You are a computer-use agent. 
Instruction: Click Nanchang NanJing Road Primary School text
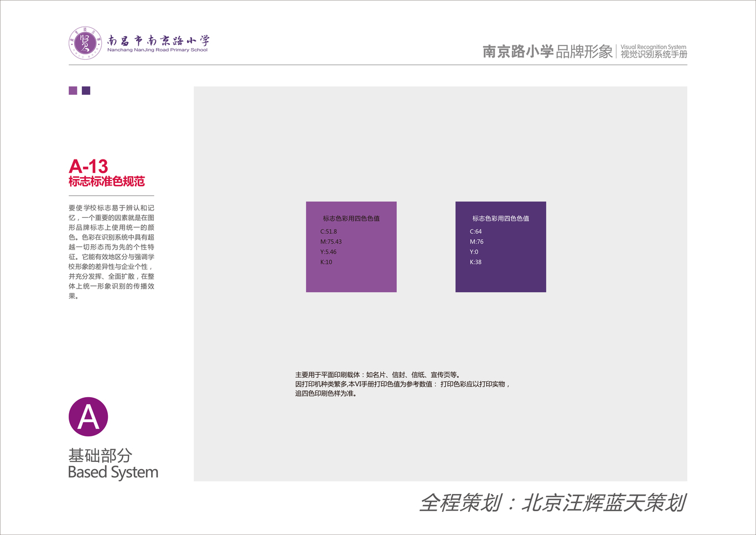coord(157,50)
